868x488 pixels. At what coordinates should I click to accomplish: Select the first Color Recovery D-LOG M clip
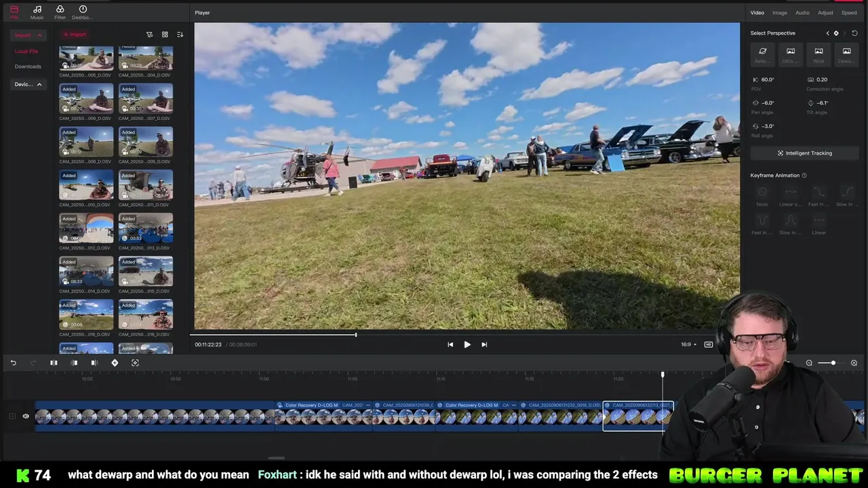tap(324, 416)
